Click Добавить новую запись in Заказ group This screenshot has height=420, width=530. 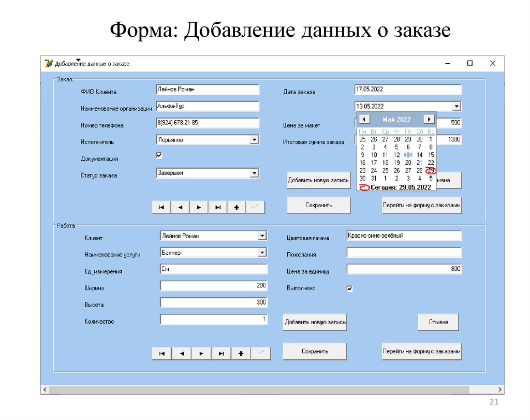pyautogui.click(x=318, y=180)
